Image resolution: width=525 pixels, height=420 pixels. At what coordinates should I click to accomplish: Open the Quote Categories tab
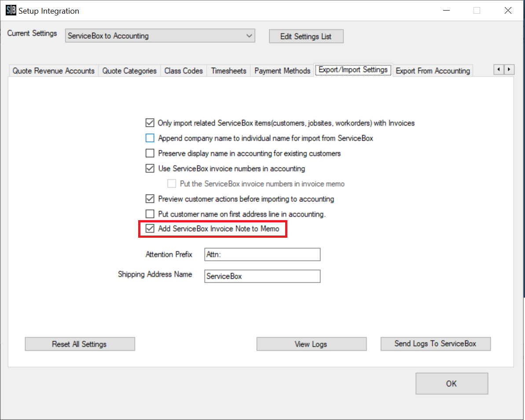pyautogui.click(x=129, y=71)
